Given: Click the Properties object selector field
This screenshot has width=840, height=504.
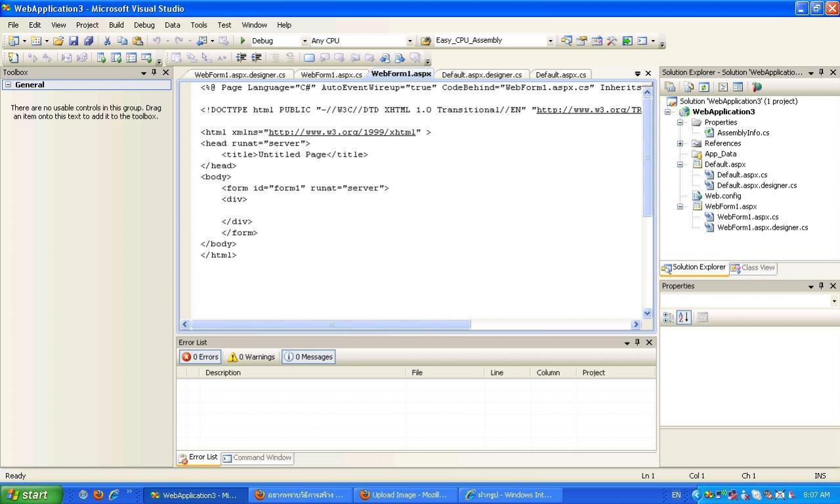Looking at the screenshot, I should pyautogui.click(x=749, y=301).
